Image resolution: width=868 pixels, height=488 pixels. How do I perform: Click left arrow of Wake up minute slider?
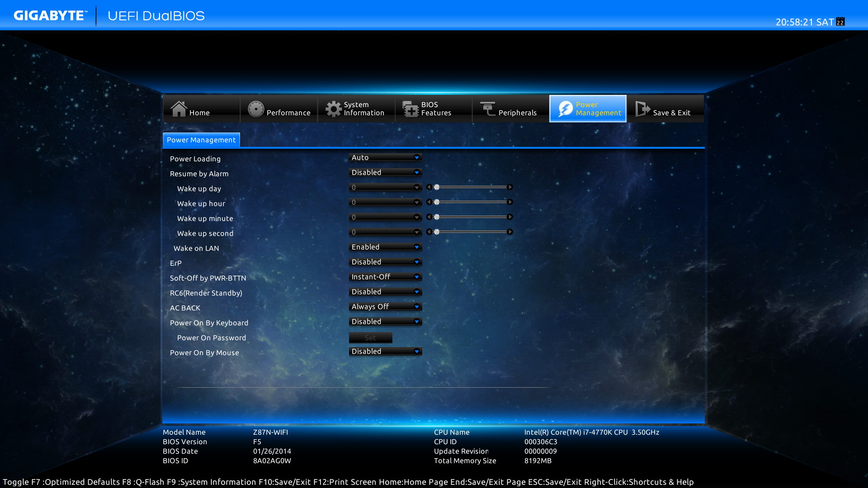pos(429,217)
